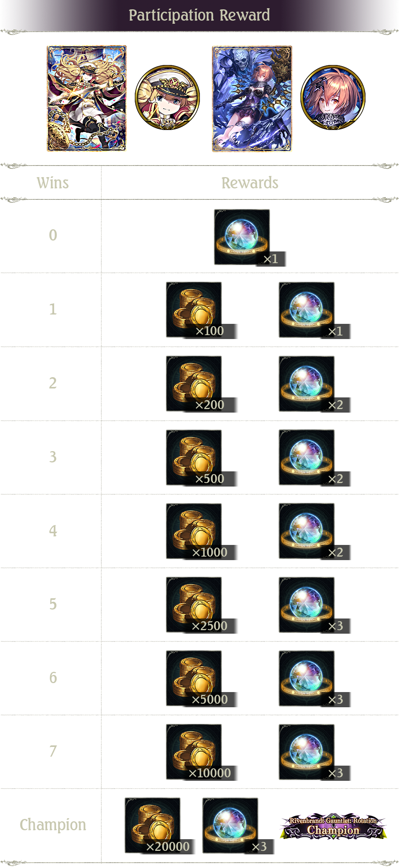Click the blonde captain card artwork
This screenshot has height=868, width=399.
[87, 98]
